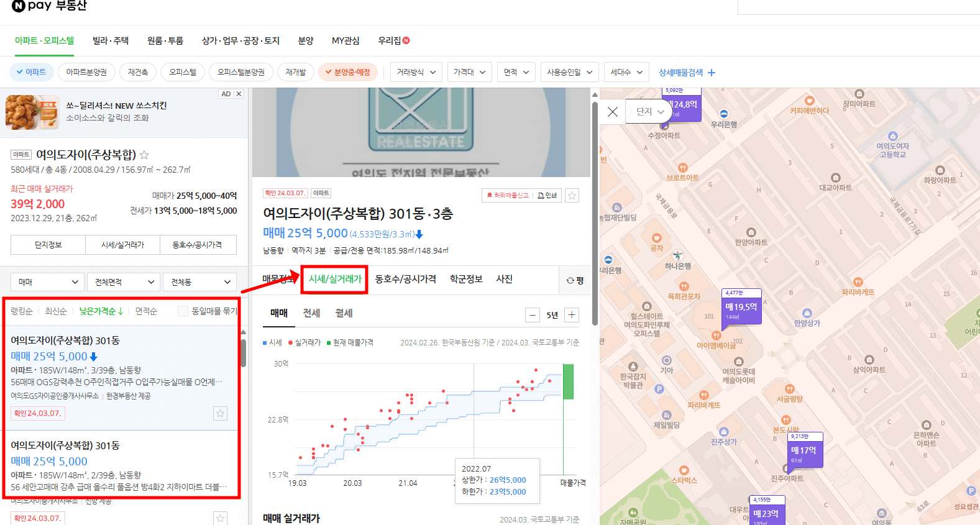Sort listings by 랭킹순
980x525 pixels.
point(22,311)
